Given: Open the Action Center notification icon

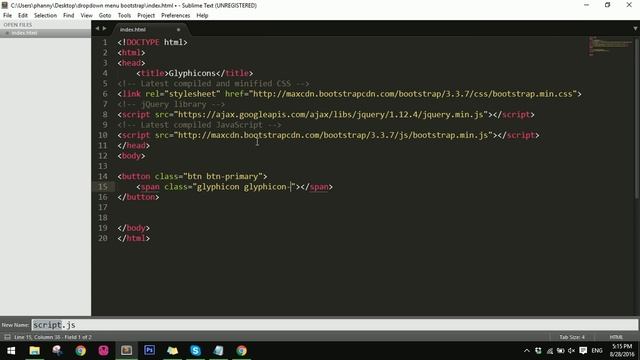Looking at the screenshot, I should click(583, 351).
